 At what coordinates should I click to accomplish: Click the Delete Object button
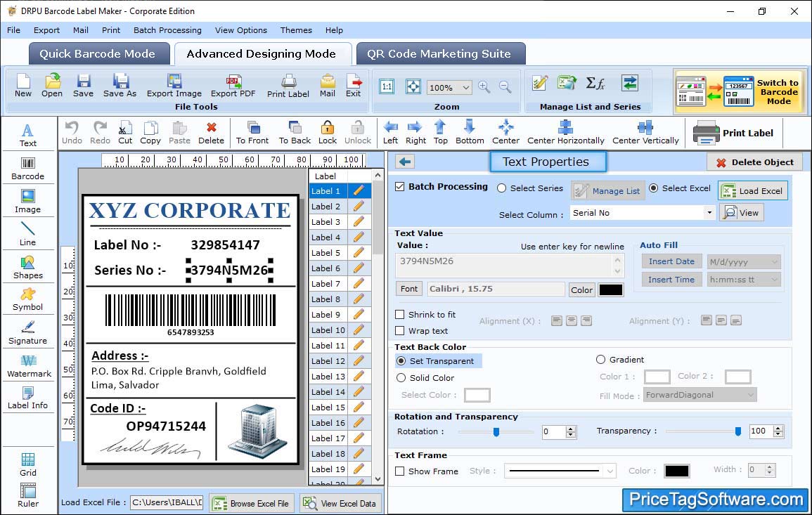click(754, 162)
